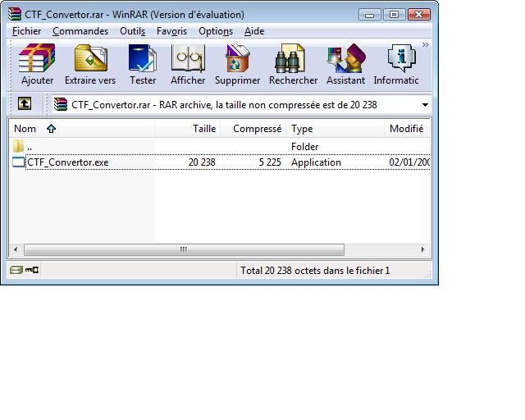
Task: Click the 02/01 modified date cell
Action: pyautogui.click(x=409, y=162)
